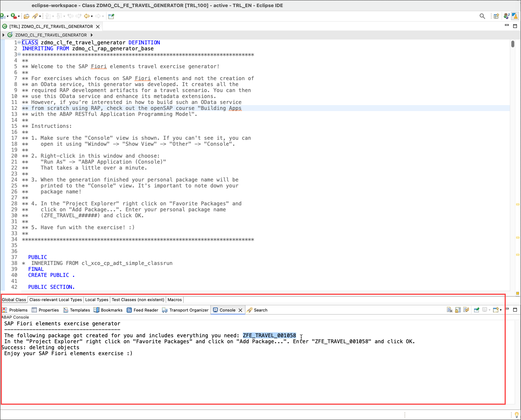Click ZDMO_CL_FE_TRAVEL_GENERATOR in the breadcrumb
Screen dimensions: 521x420
(51, 35)
